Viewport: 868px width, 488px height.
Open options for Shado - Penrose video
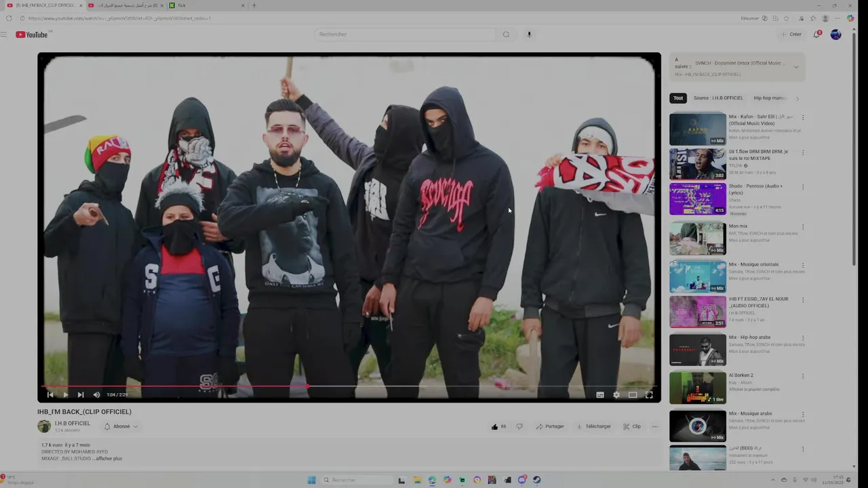pos(803,187)
